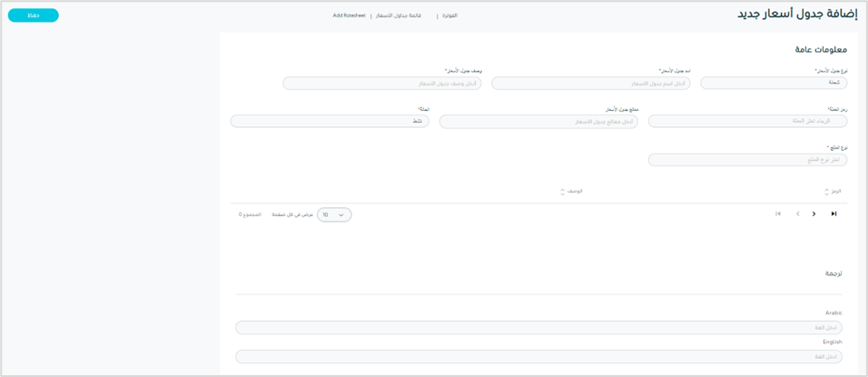Sort the table by the code (الرمز) column
The height and width of the screenshot is (377, 868).
tap(833, 192)
